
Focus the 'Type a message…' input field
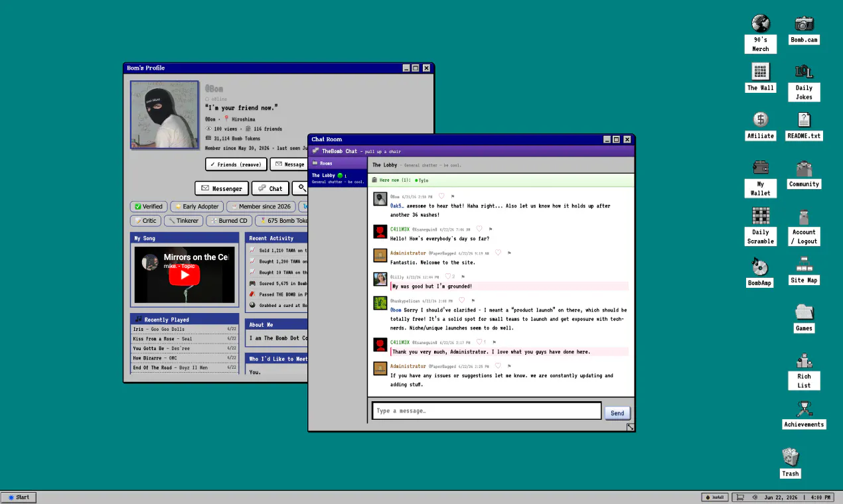tap(487, 411)
